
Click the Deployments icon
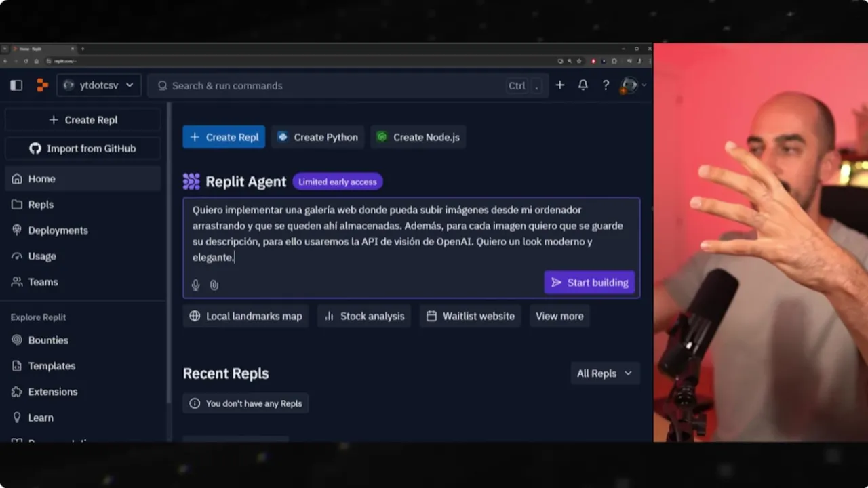pyautogui.click(x=17, y=230)
